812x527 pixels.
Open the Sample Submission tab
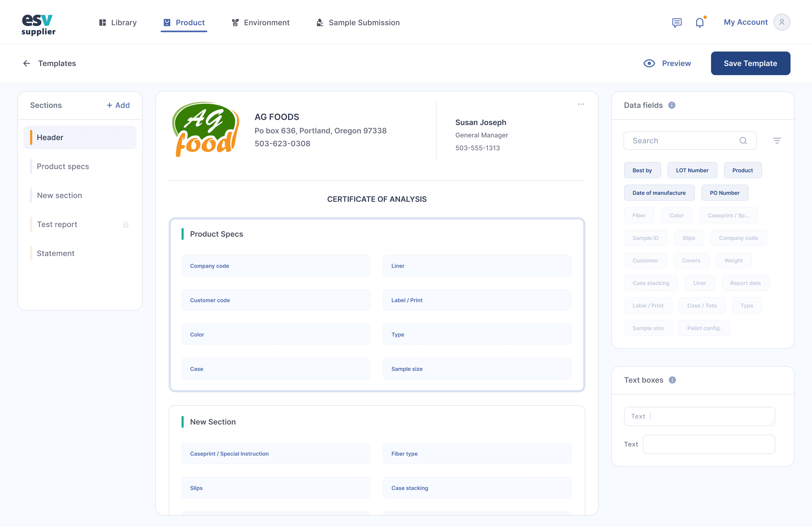pos(358,23)
